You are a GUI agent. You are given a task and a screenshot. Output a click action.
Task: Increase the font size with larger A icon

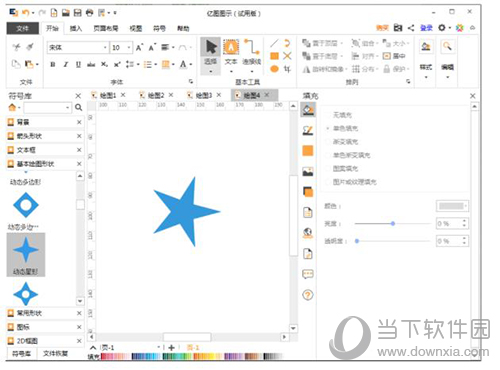(x=139, y=47)
